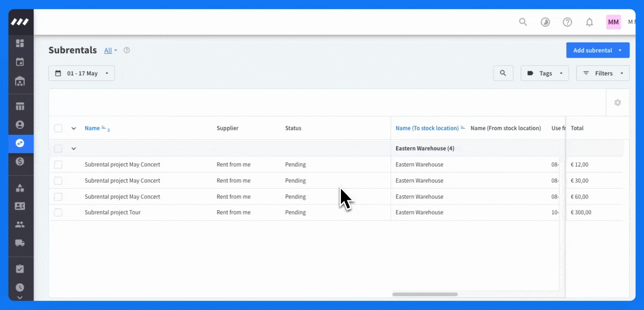Check the Subrental project Tour row checkbox
The height and width of the screenshot is (310, 644).
point(58,212)
